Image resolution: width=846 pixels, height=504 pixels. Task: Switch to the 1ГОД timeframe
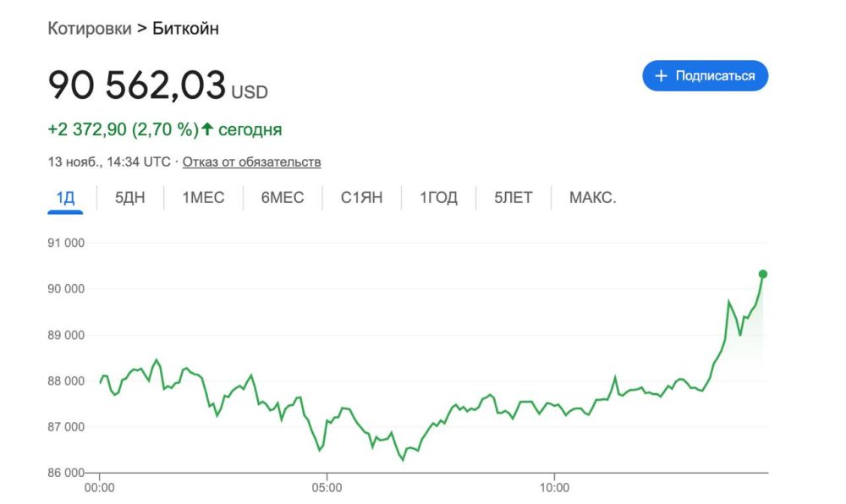point(438,196)
